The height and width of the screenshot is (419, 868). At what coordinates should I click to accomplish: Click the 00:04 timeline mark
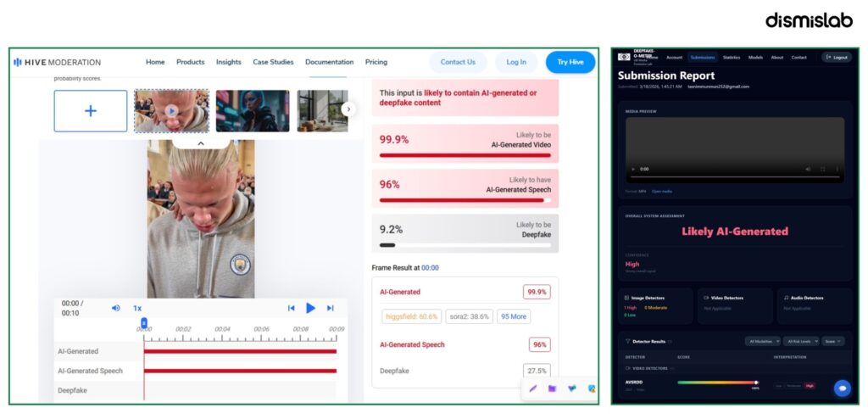point(223,329)
